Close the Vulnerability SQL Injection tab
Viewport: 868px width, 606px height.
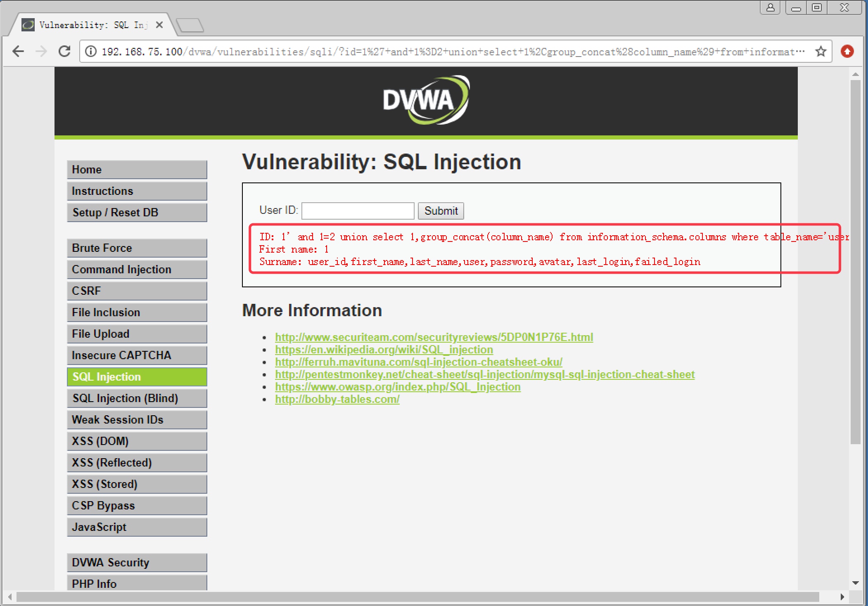159,25
